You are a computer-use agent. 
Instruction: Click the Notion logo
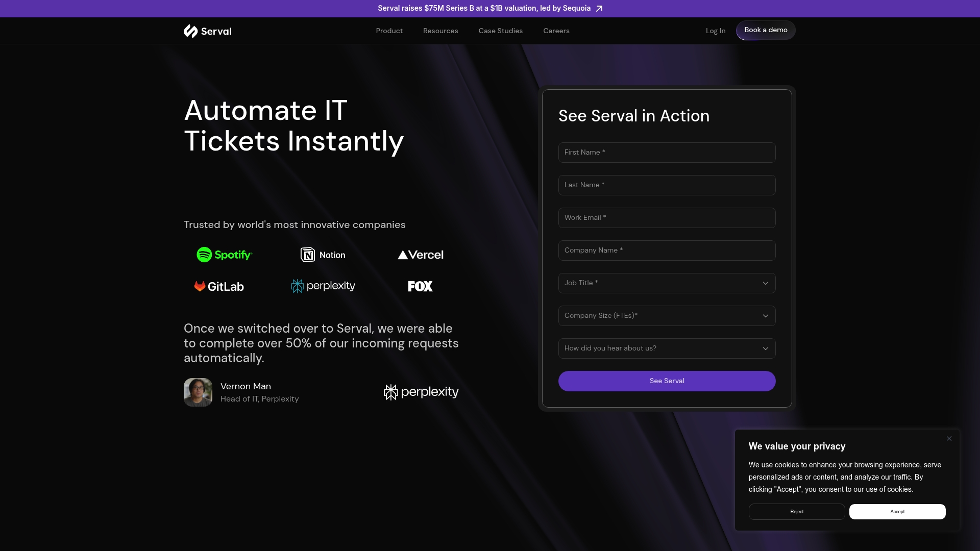click(323, 255)
